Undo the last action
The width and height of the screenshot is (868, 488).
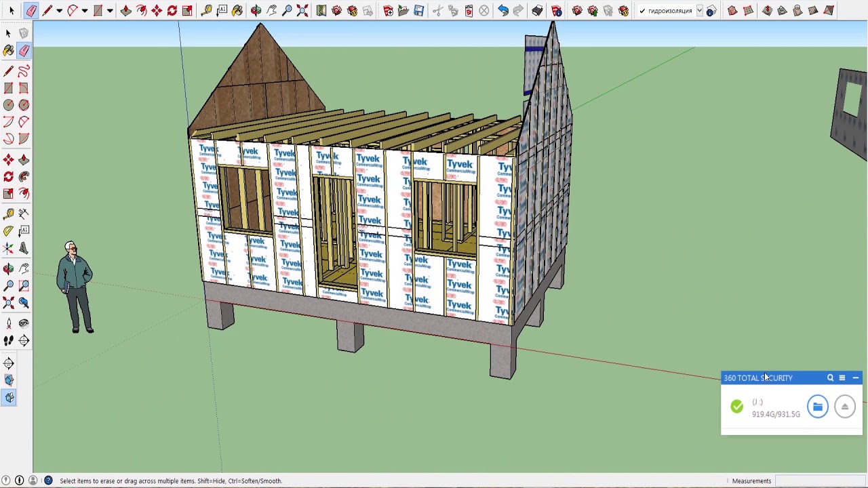tap(503, 10)
